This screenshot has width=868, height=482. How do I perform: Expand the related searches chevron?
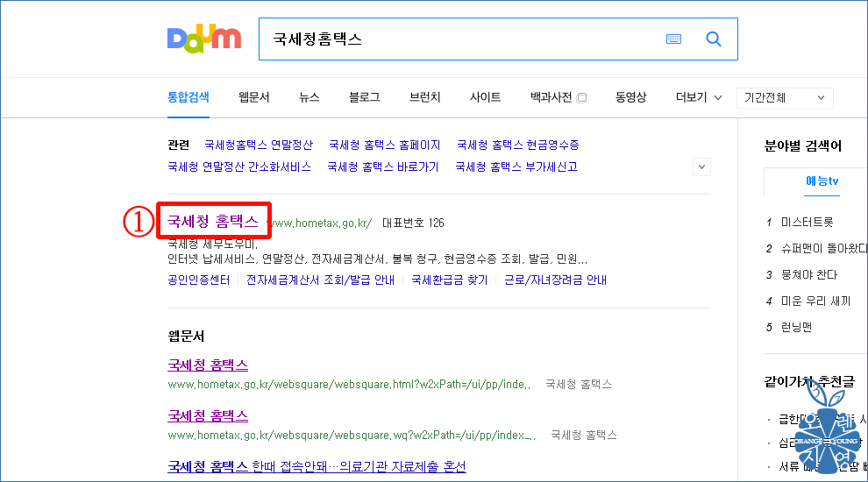[x=701, y=167]
